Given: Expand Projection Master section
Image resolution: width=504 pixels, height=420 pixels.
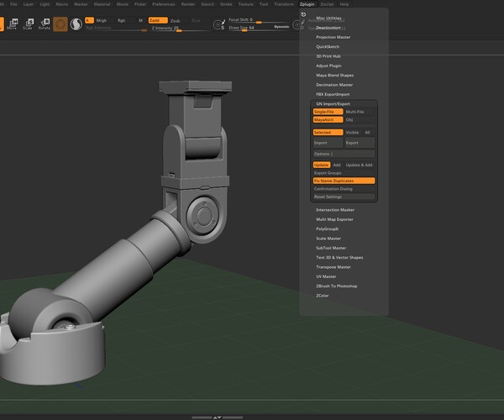Looking at the screenshot, I should (x=333, y=37).
